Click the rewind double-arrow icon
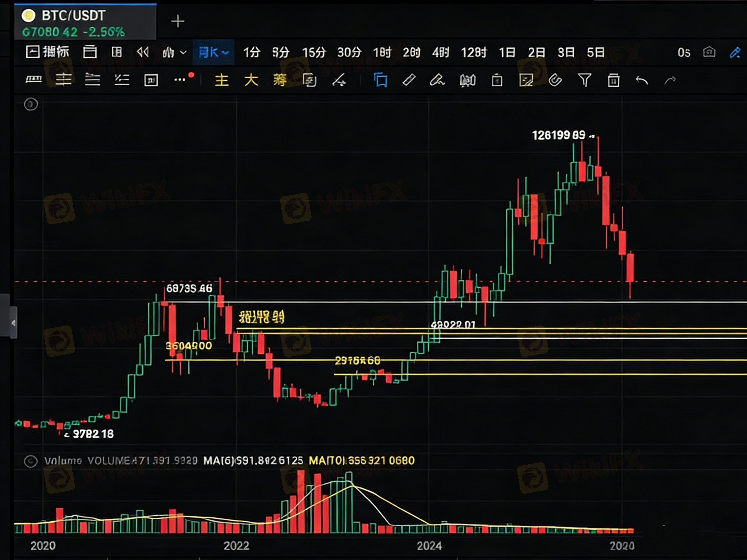747x560 pixels. pyautogui.click(x=143, y=52)
